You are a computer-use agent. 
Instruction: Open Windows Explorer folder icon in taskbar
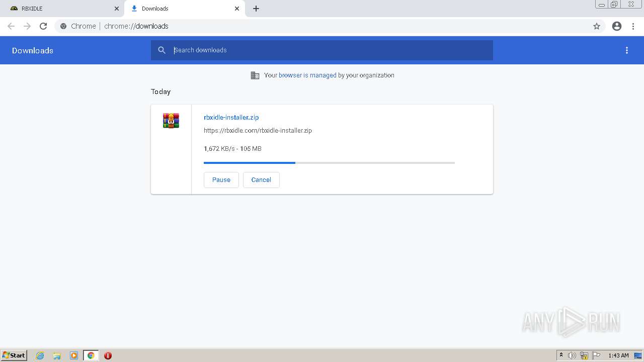click(x=57, y=355)
